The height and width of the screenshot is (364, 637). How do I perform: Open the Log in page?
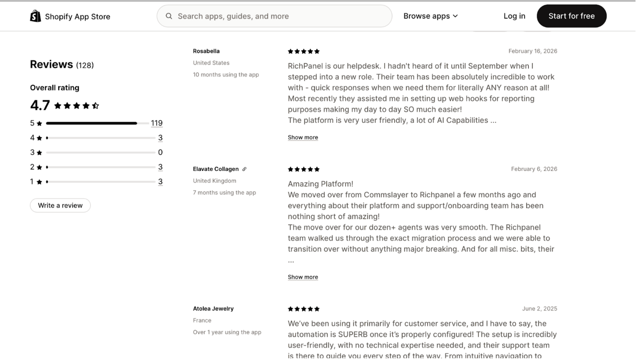pyautogui.click(x=514, y=16)
